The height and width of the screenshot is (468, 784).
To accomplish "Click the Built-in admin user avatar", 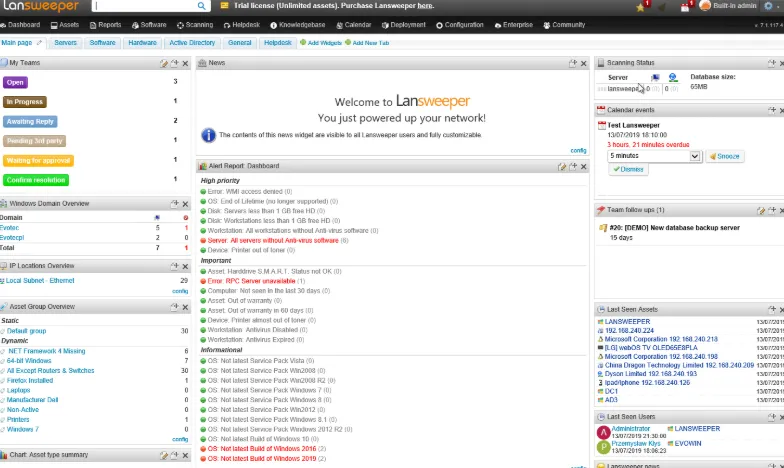I will (x=705, y=6).
